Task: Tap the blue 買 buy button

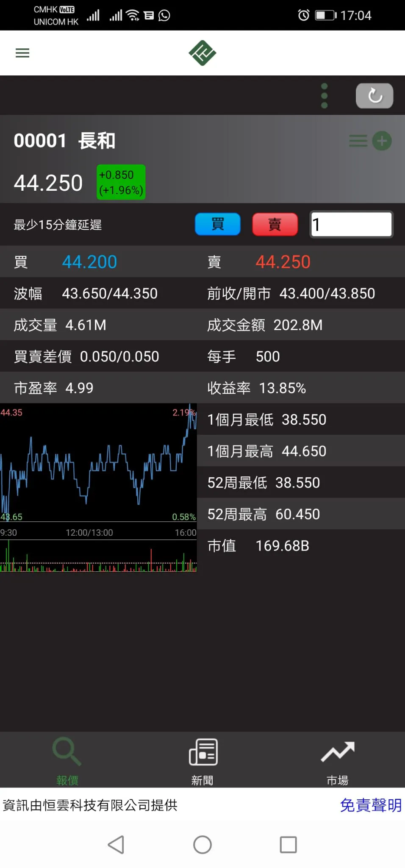Action: [218, 224]
